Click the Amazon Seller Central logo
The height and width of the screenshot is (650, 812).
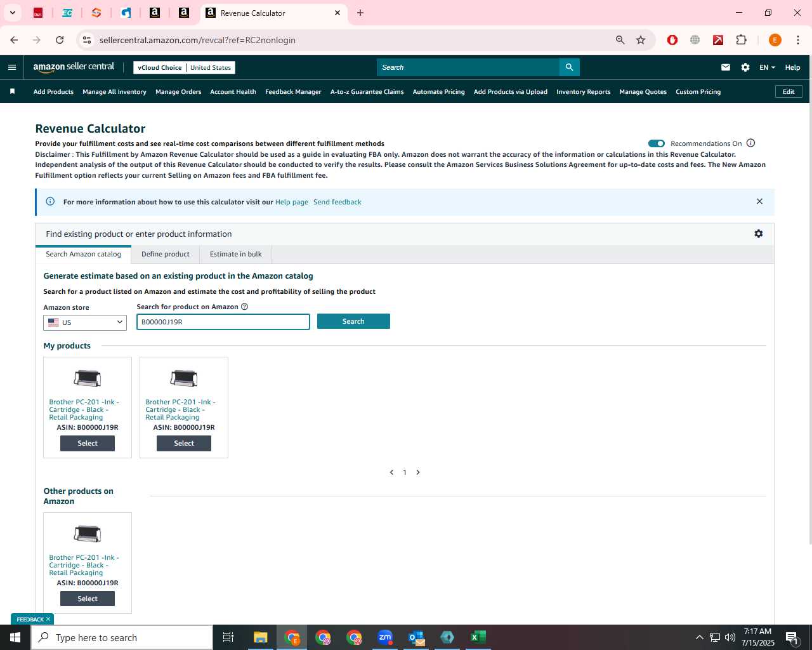pos(74,67)
